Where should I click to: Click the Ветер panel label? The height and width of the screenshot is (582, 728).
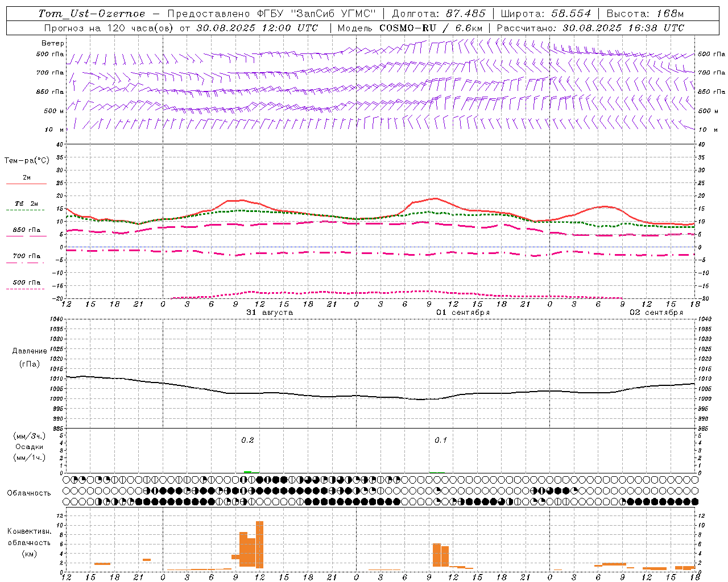(53, 43)
